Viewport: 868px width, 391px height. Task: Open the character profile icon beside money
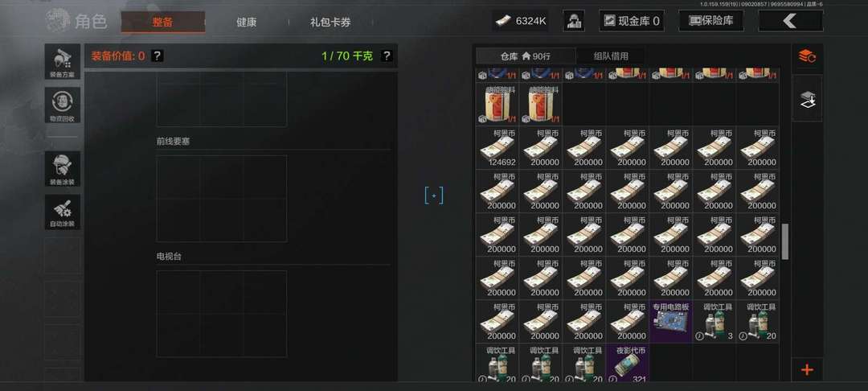[574, 21]
